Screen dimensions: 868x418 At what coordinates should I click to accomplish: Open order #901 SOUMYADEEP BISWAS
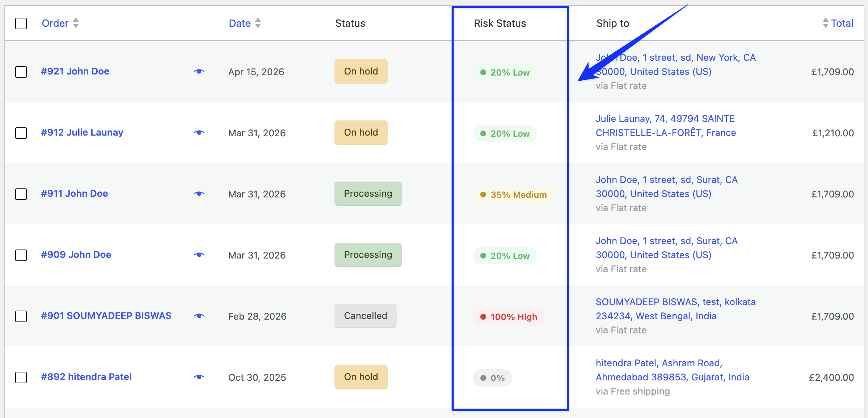coord(106,316)
